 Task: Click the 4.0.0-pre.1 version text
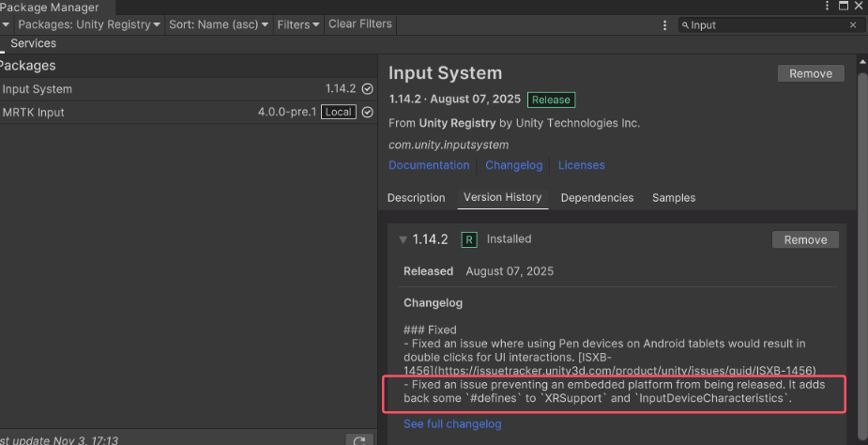[287, 113]
